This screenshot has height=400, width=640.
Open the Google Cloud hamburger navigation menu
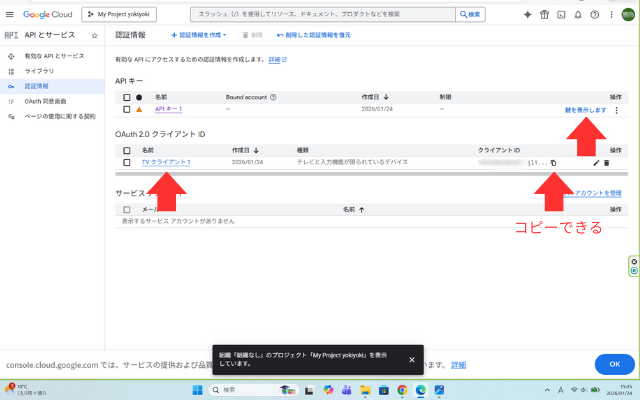(x=10, y=15)
